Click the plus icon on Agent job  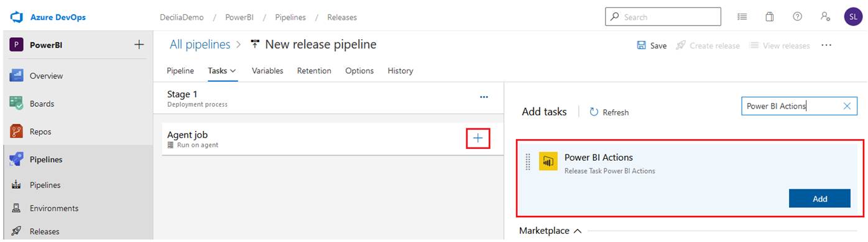tap(478, 138)
